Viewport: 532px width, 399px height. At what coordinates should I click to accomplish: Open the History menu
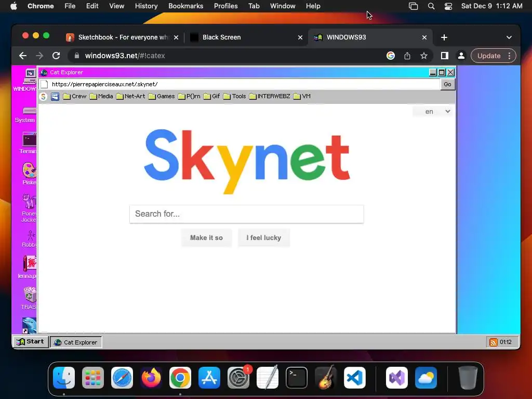click(146, 6)
